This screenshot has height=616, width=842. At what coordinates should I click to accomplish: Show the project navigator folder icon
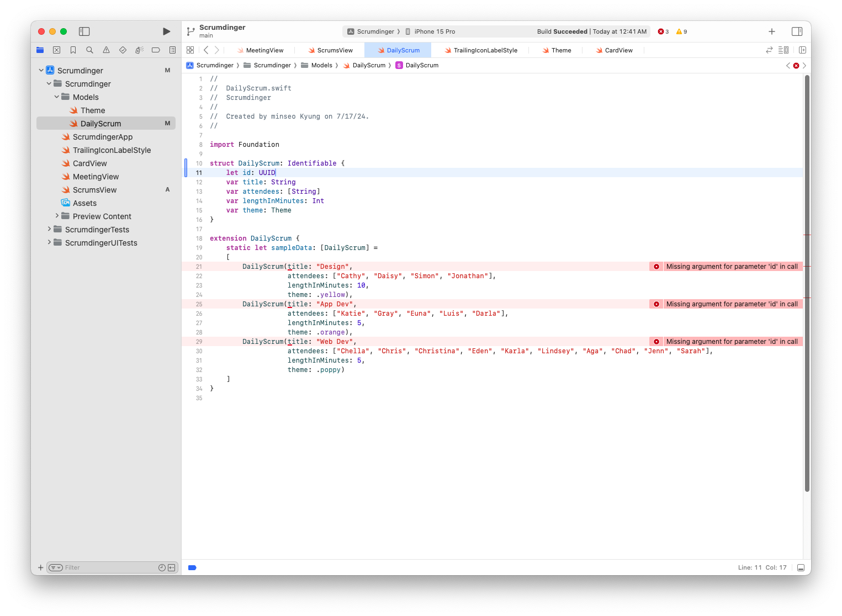coord(40,50)
